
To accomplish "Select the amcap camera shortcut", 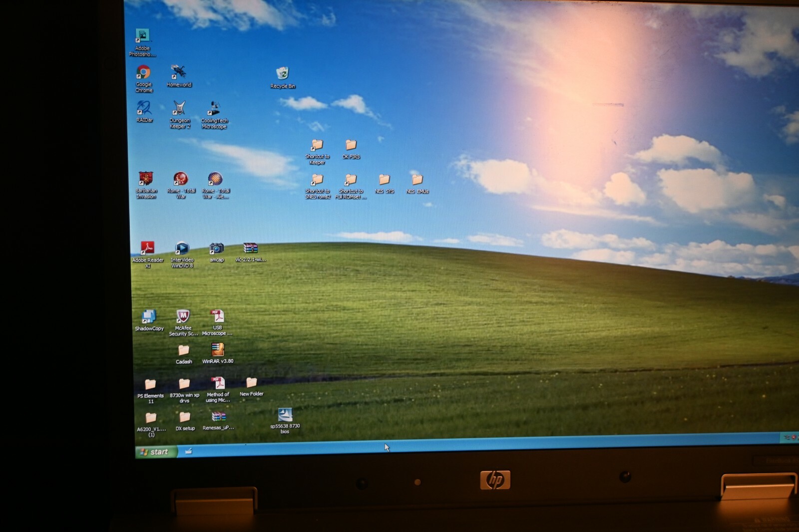I will tap(216, 252).
